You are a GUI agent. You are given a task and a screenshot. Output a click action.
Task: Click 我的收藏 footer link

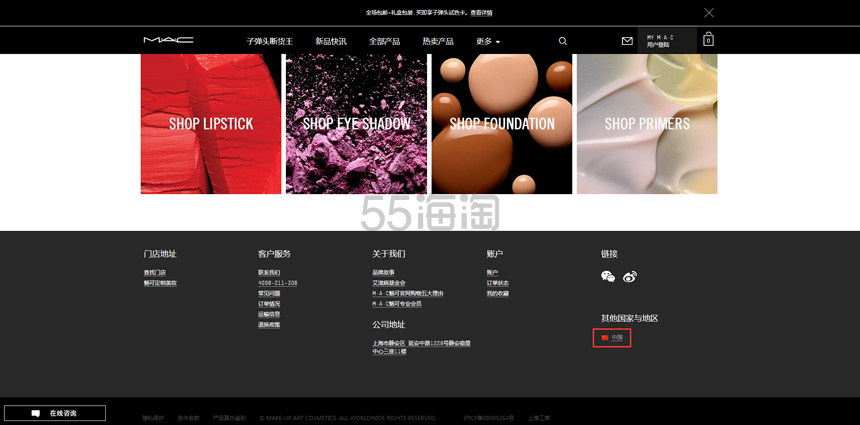[x=497, y=293]
